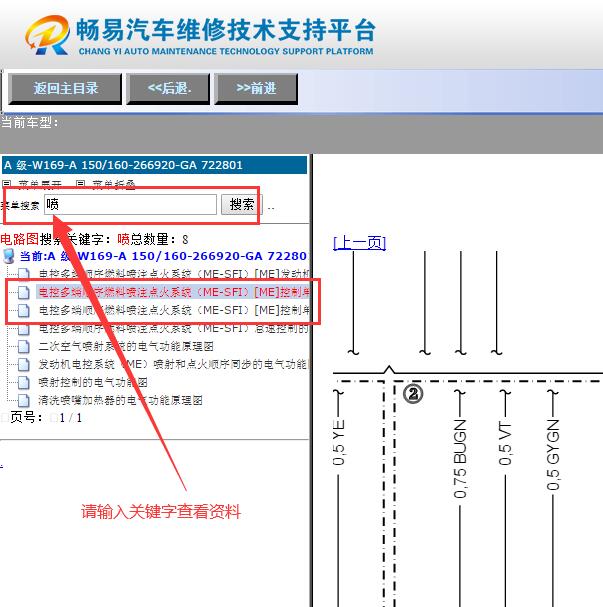The width and height of the screenshot is (603, 607).
Task: Click the 0,5 YE wire label
Action: coord(339,442)
